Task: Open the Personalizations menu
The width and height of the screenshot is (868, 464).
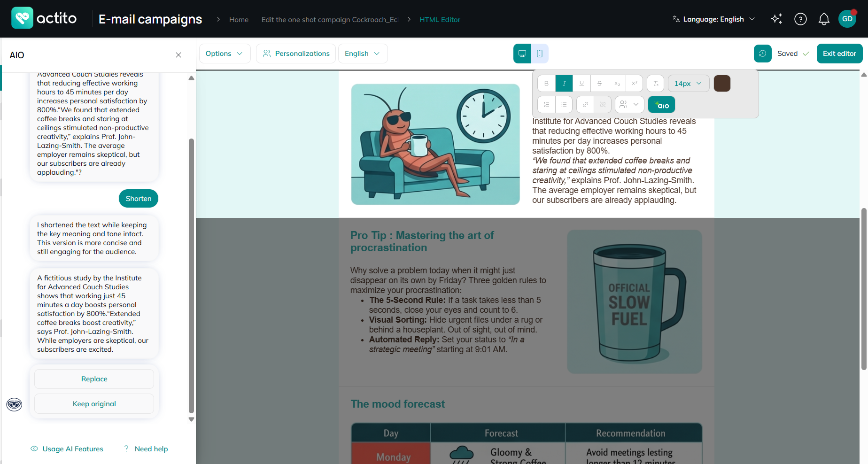Action: [296, 54]
